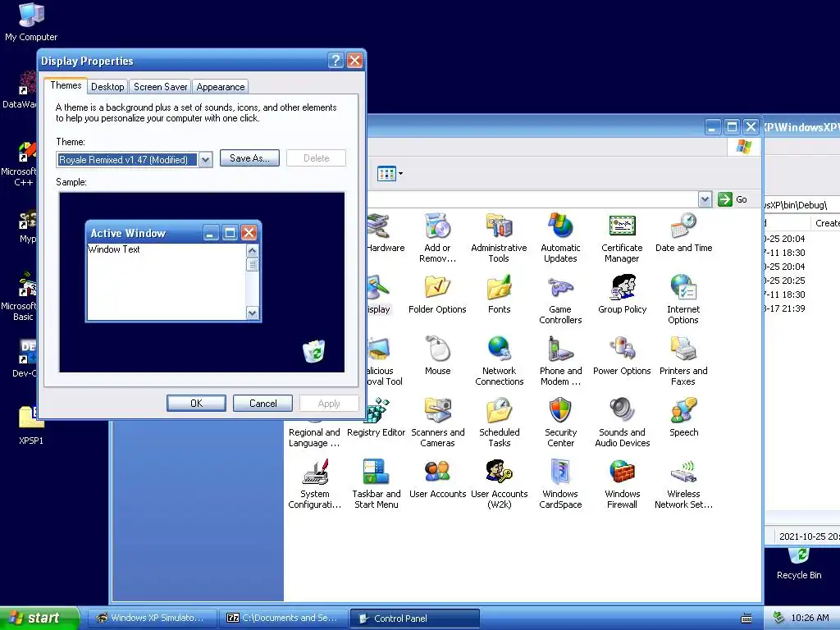Click Recycle Bin in theme sample preview
This screenshot has height=630, width=840.
[314, 351]
